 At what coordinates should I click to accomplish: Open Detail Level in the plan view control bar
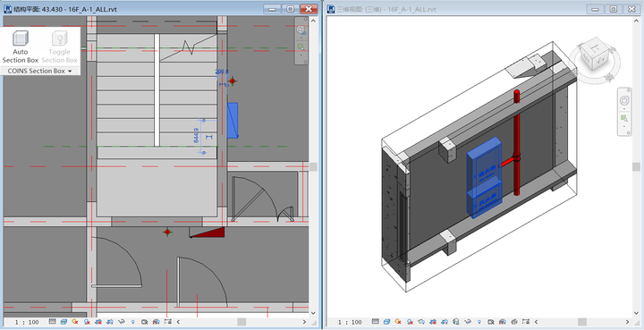(52, 322)
